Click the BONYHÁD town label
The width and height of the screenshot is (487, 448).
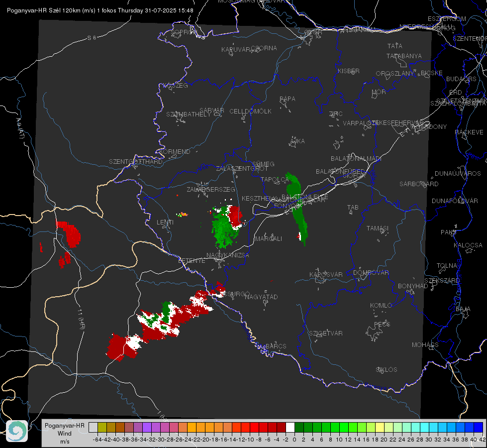[x=413, y=286]
